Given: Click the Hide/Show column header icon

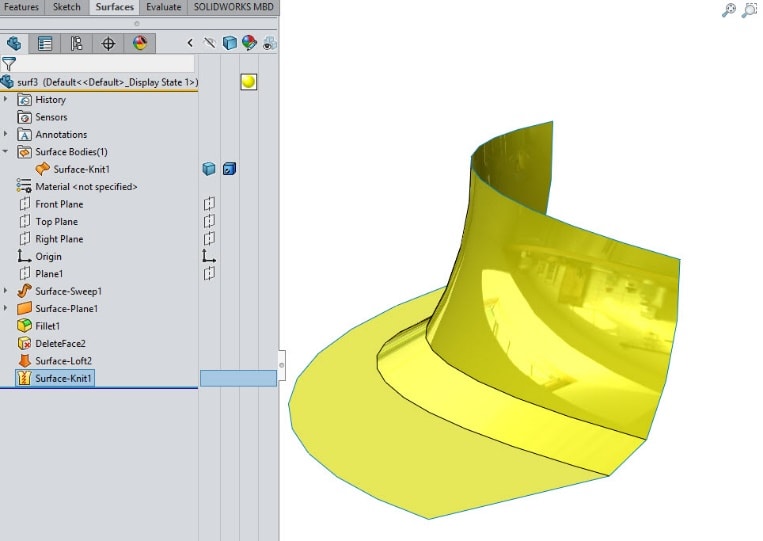Looking at the screenshot, I should (x=210, y=43).
